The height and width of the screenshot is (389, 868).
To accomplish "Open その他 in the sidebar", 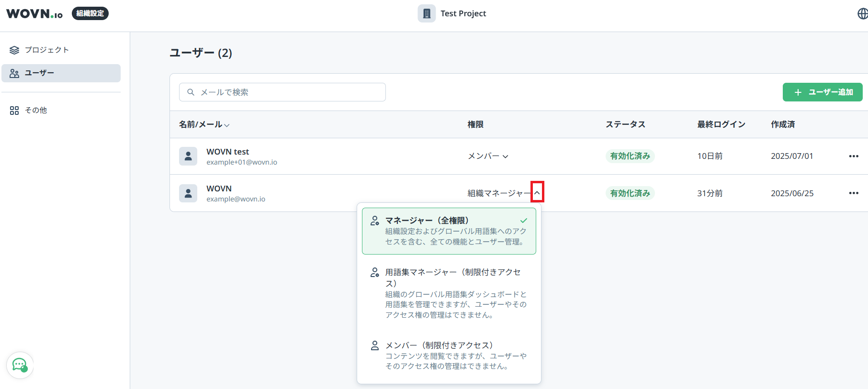I will [61, 110].
